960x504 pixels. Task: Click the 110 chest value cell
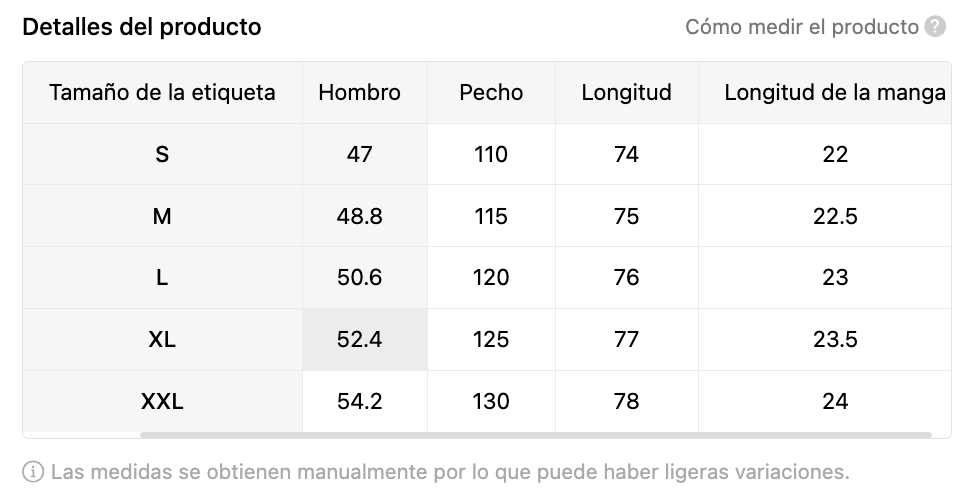[491, 155]
